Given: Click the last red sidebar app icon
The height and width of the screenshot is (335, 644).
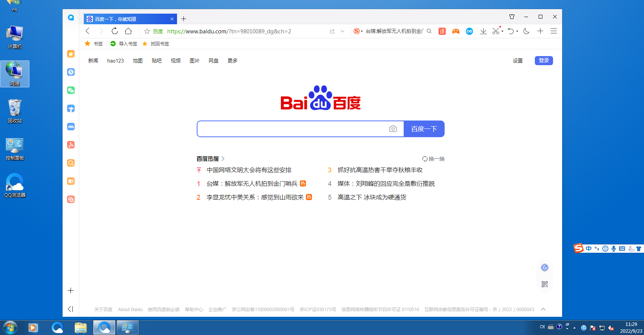Looking at the screenshot, I should click(x=71, y=199).
